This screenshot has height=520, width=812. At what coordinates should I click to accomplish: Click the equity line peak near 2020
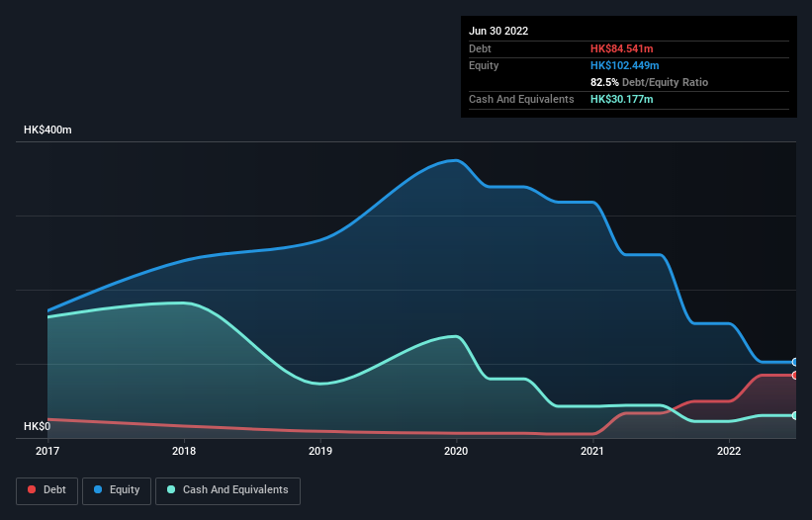coord(455,160)
